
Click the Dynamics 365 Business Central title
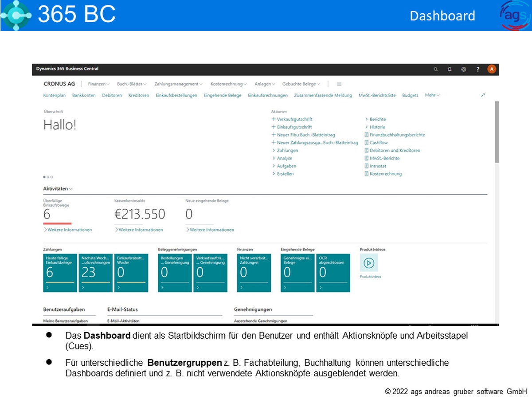[67, 69]
